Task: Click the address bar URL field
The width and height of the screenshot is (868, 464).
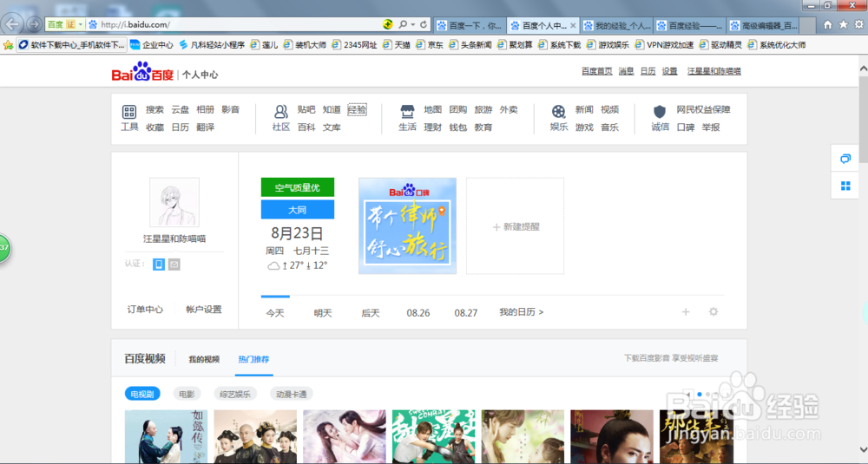Action: click(x=238, y=24)
